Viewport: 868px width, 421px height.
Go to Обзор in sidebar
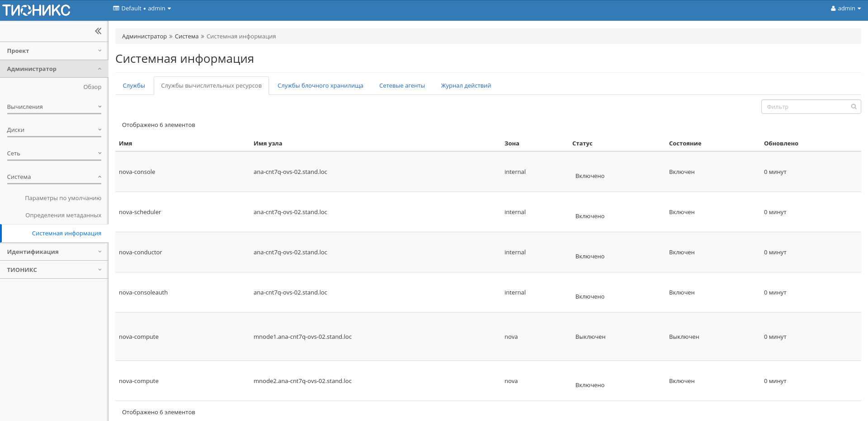click(x=92, y=87)
